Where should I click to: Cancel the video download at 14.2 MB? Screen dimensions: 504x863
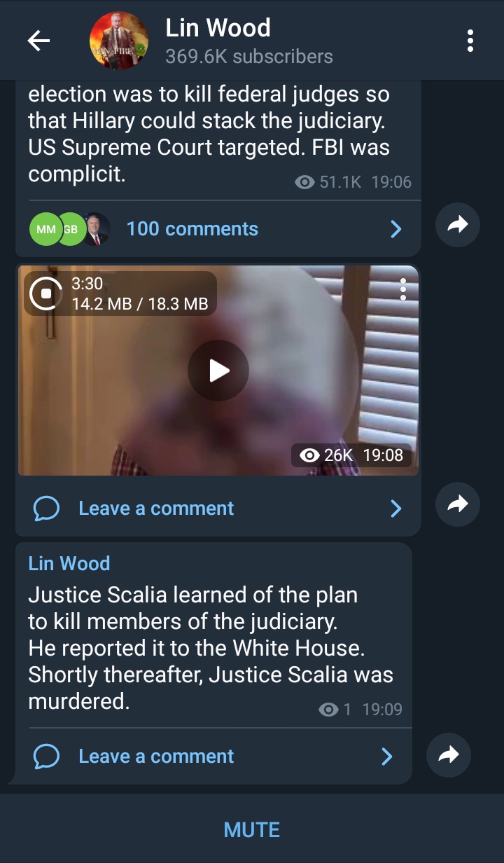click(x=46, y=294)
